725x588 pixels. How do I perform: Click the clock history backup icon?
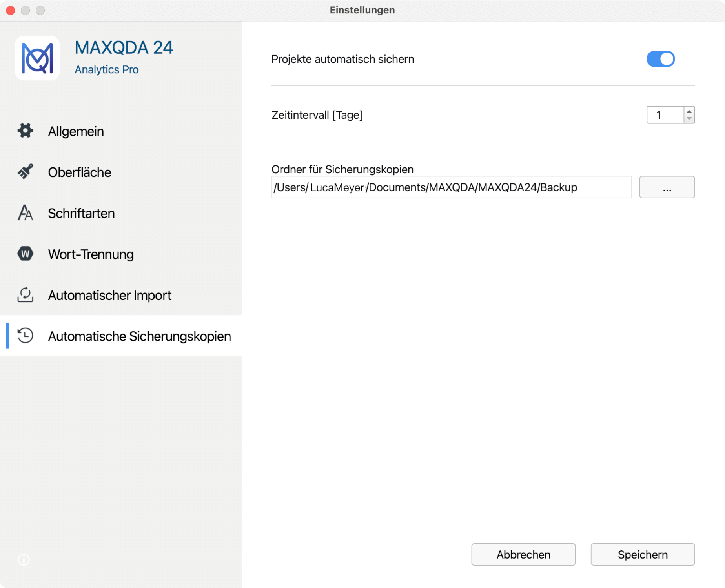point(26,336)
